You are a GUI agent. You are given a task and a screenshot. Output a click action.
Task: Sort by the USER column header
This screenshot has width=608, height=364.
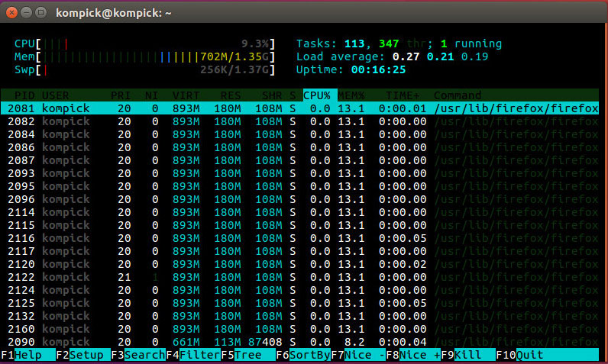click(56, 95)
